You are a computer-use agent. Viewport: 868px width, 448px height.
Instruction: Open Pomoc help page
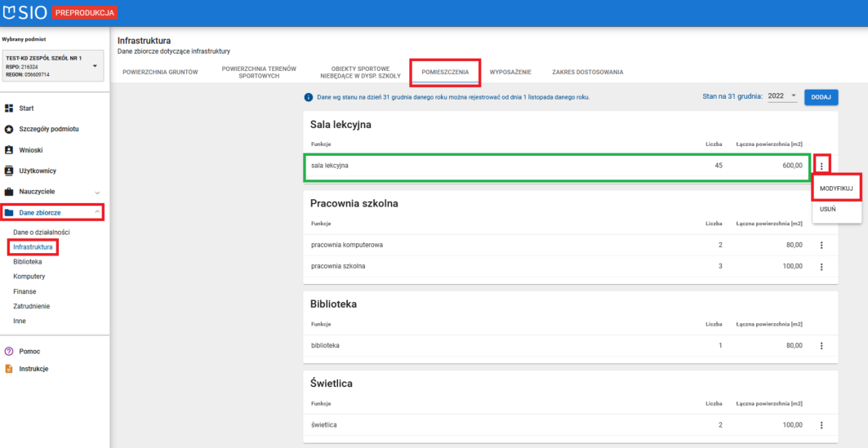(x=29, y=352)
